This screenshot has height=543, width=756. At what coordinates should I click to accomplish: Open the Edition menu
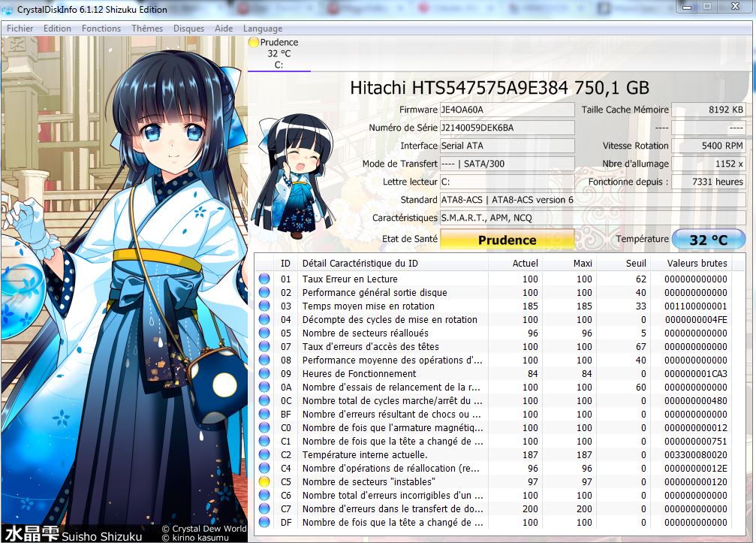pyautogui.click(x=57, y=29)
